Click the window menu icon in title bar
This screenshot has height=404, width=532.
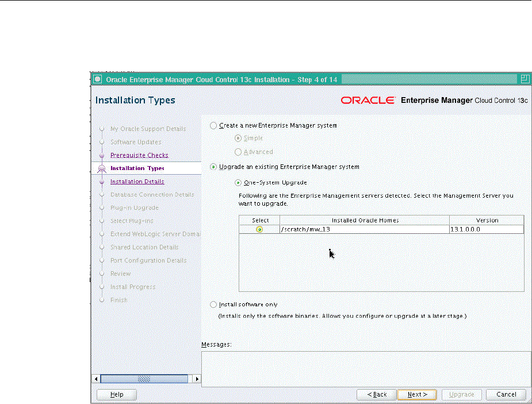coord(98,79)
